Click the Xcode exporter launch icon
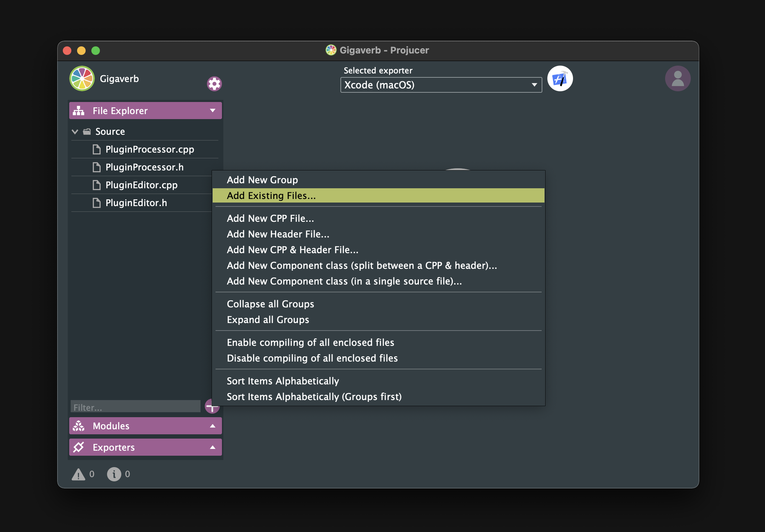This screenshot has height=532, width=765. [x=560, y=79]
